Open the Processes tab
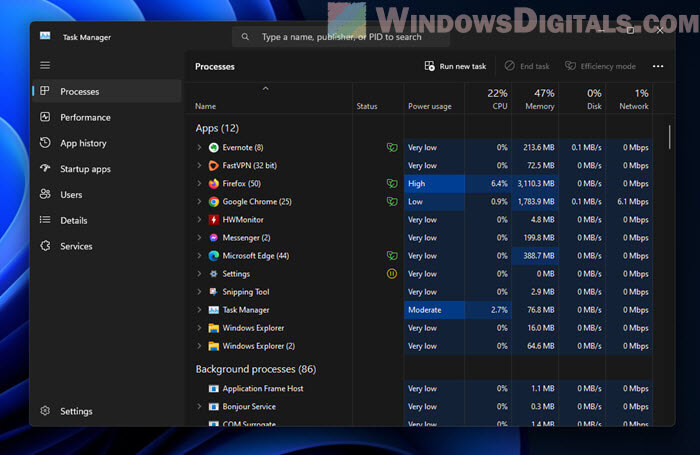Viewport: 700px width, 455px height. click(x=107, y=92)
